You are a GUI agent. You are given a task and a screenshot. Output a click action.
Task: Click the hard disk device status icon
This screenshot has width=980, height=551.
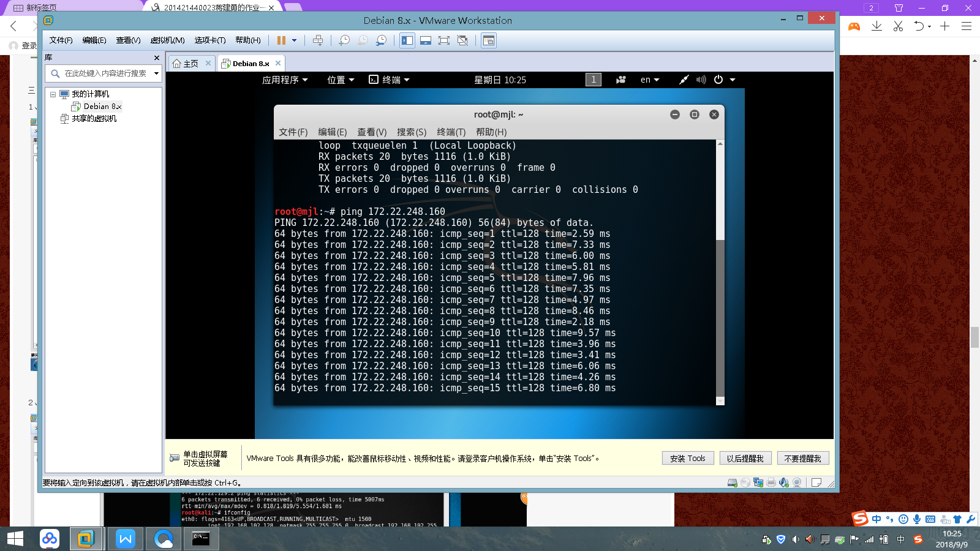tap(733, 482)
